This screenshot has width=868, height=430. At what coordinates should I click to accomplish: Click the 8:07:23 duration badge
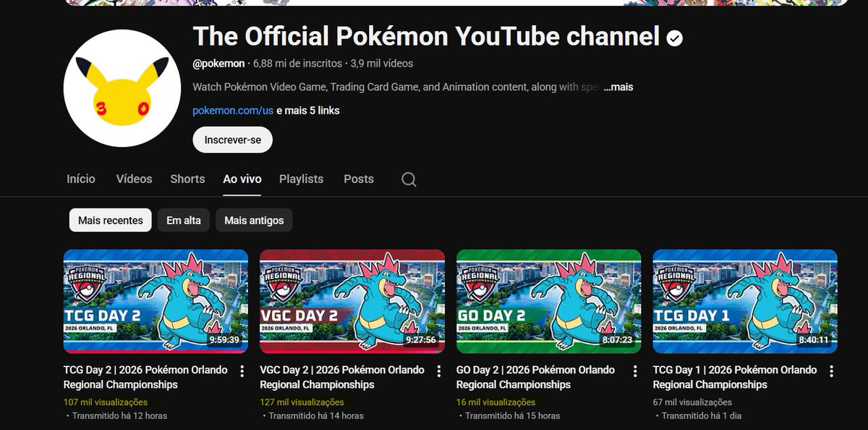[617, 340]
